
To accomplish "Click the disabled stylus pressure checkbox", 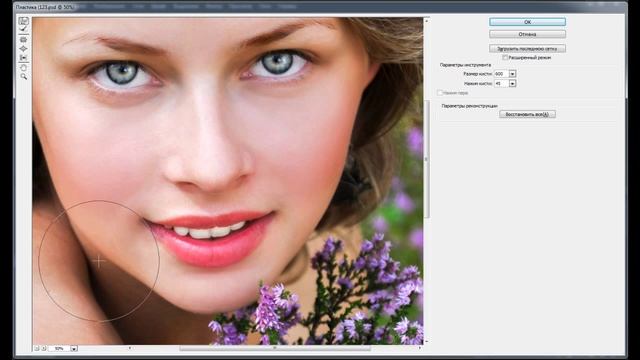I will click(440, 93).
